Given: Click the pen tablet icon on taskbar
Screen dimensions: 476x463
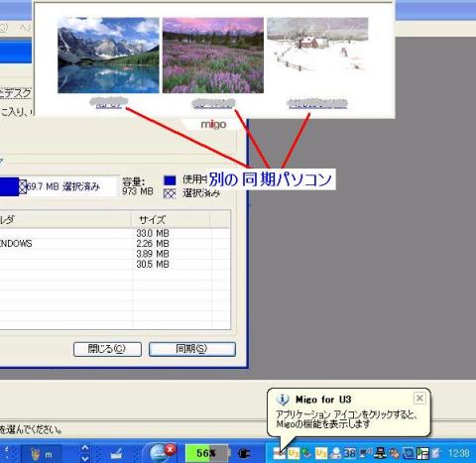Looking at the screenshot, I should point(116,454).
